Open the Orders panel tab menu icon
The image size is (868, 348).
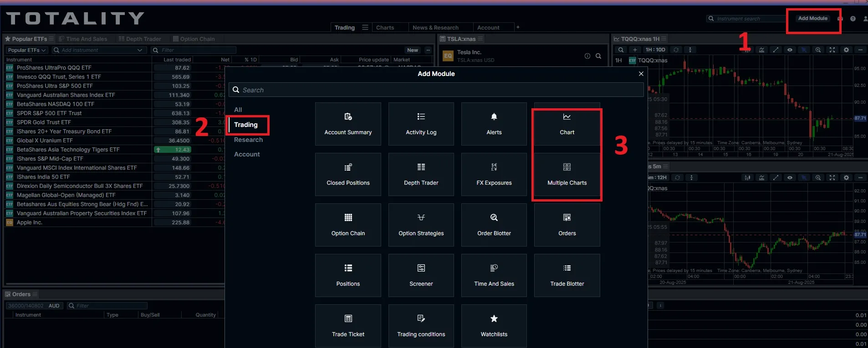pos(35,294)
